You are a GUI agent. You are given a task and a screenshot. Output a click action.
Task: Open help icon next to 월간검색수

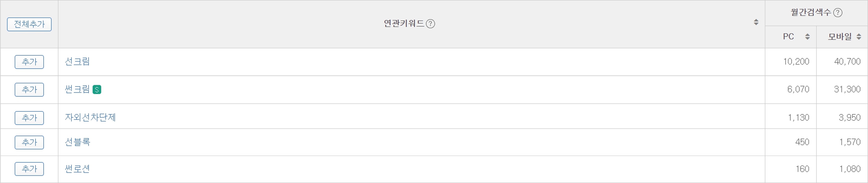[838, 13]
